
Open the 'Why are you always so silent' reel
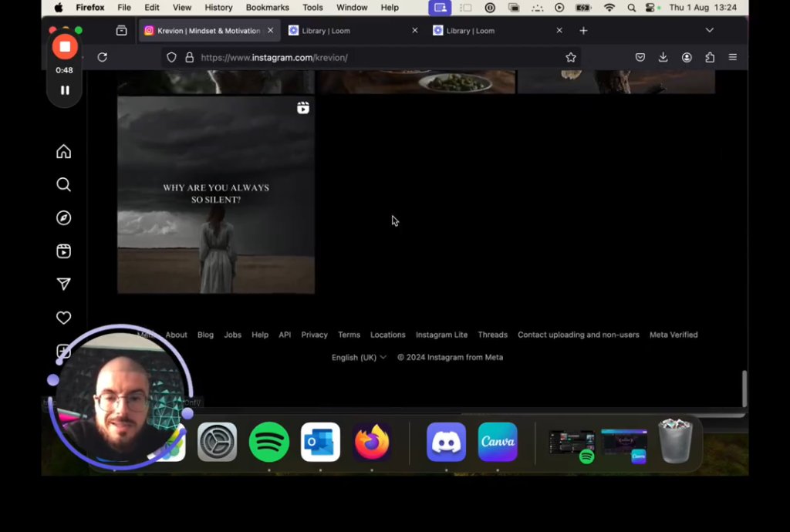coord(216,195)
